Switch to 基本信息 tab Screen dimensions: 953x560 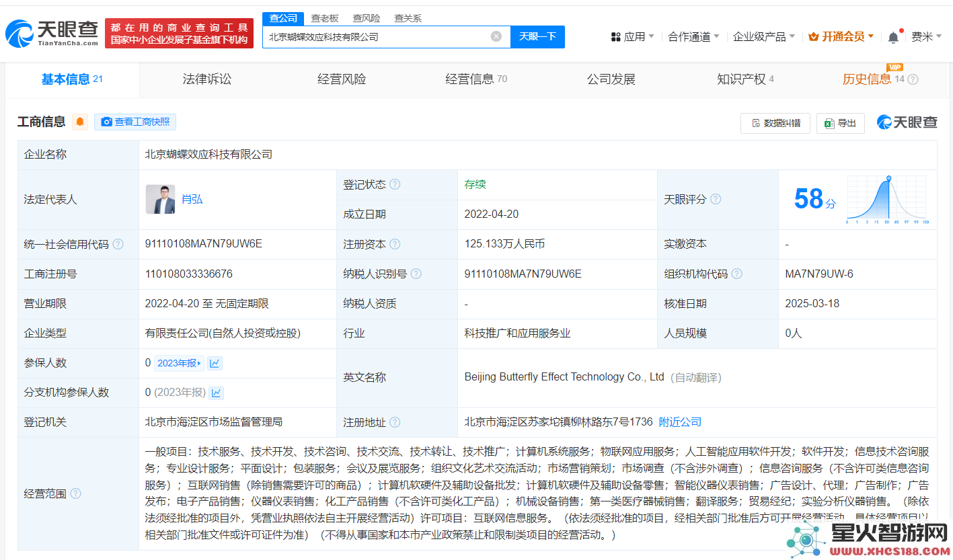72,79
